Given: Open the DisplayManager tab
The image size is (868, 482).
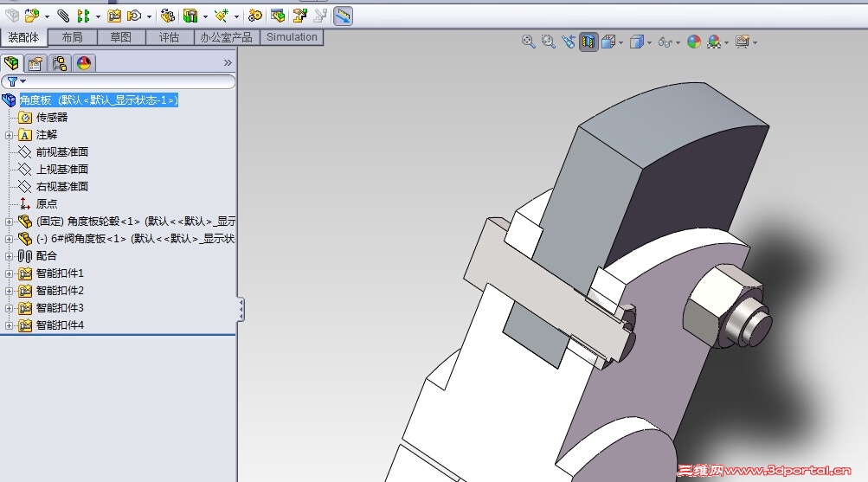Looking at the screenshot, I should (84, 63).
